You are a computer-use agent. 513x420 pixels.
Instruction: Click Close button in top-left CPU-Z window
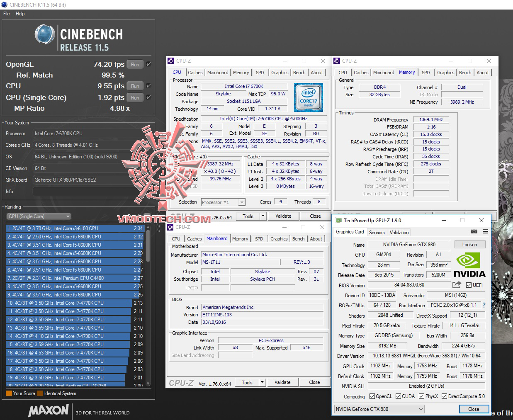(x=315, y=216)
